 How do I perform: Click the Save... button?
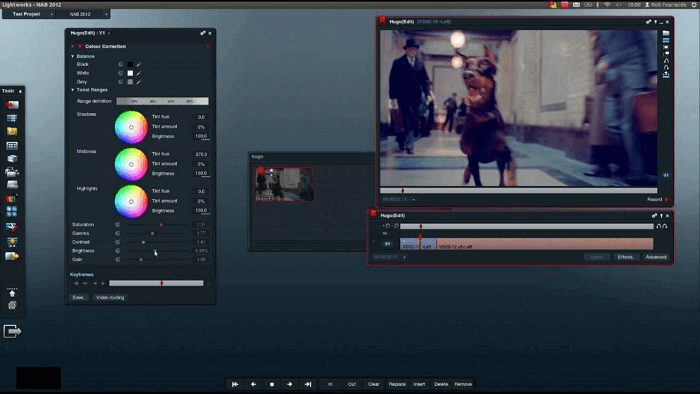coord(78,298)
